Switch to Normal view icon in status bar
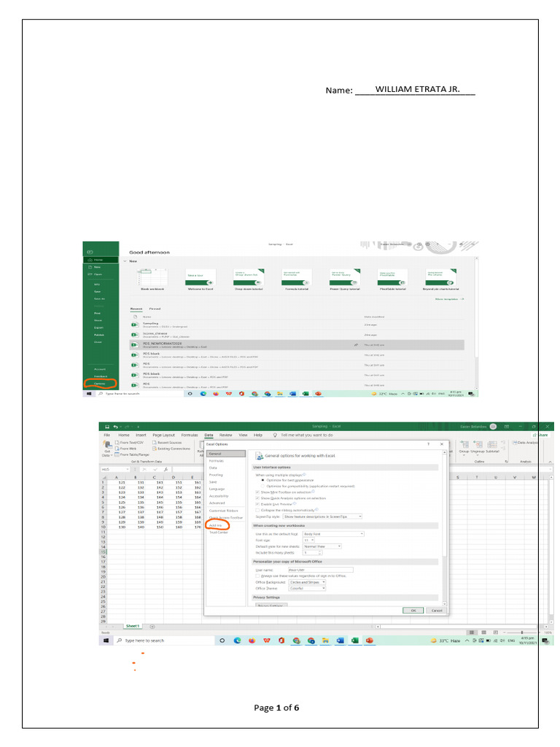Screen dimensions: 560x747 pos(472,632)
